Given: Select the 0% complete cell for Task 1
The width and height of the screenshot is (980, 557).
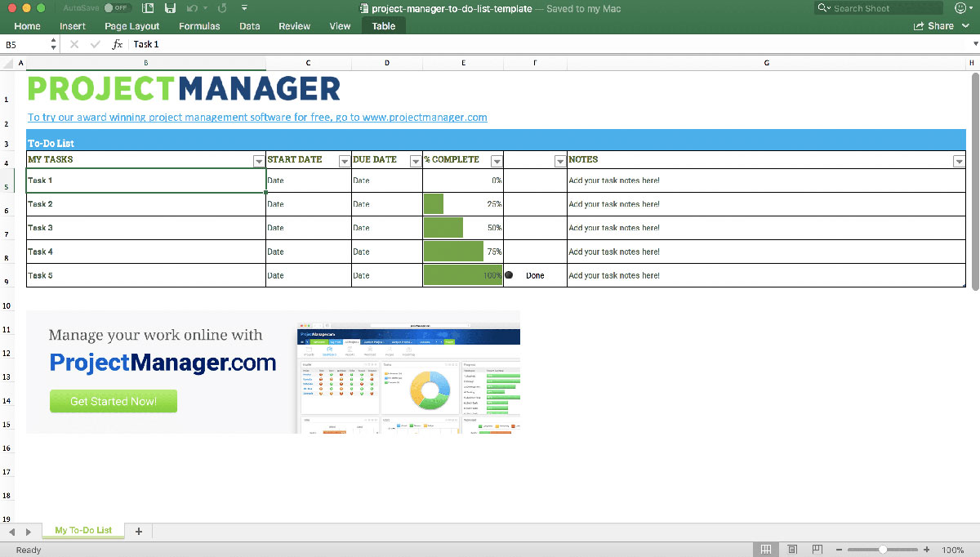Looking at the screenshot, I should 463,180.
